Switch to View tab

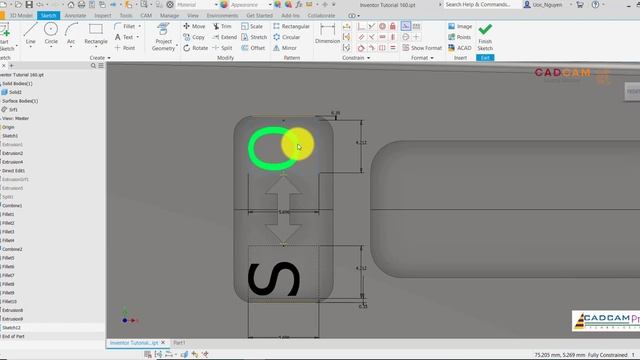193,16
